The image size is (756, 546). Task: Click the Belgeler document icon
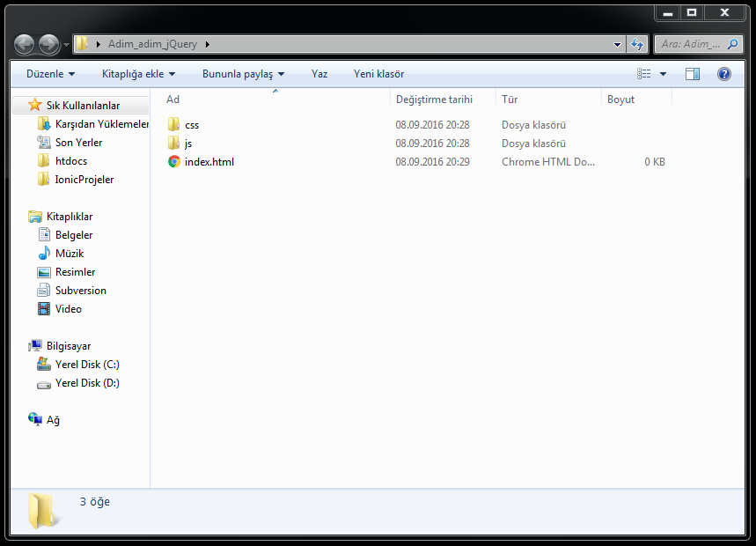pos(44,235)
